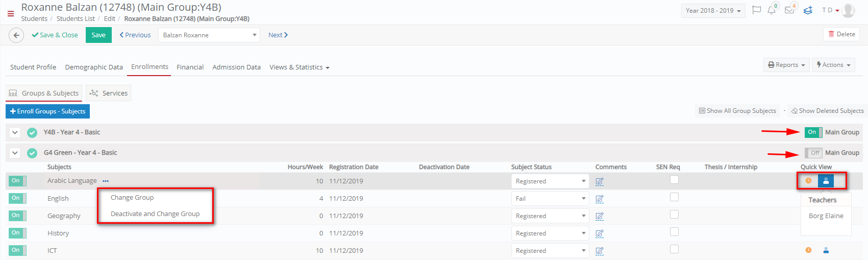Open the notifications bell icon
The height and width of the screenshot is (260, 868).
(x=772, y=10)
